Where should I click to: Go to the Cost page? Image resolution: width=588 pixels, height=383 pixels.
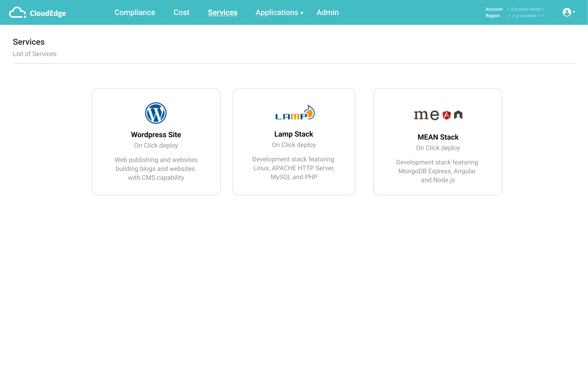pyautogui.click(x=181, y=12)
